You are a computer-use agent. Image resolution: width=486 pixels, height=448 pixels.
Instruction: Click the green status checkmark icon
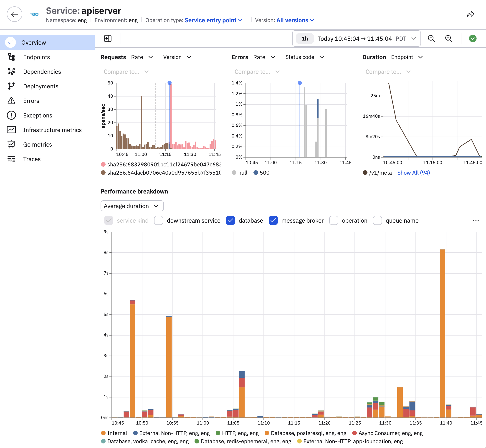473,38
